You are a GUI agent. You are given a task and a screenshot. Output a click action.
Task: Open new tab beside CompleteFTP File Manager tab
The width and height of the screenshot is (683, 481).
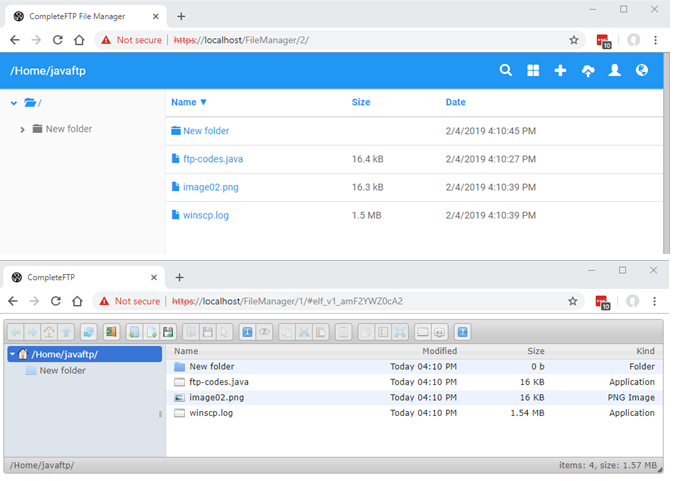point(181,17)
